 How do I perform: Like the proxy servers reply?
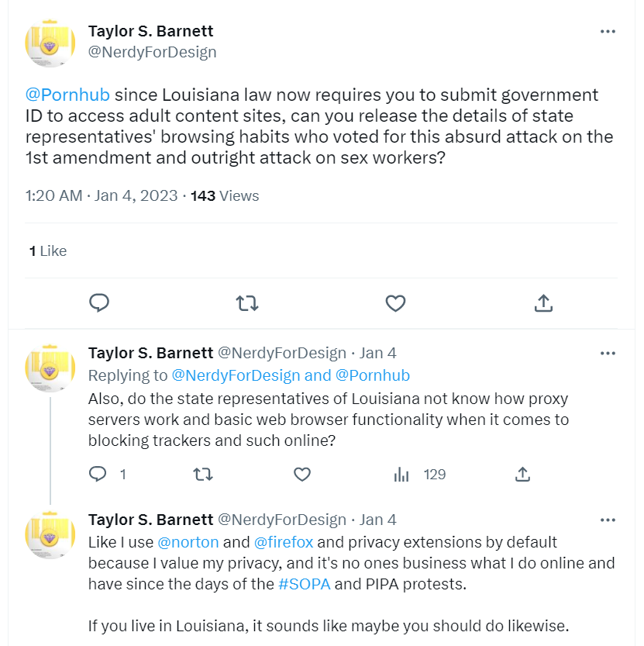302,474
